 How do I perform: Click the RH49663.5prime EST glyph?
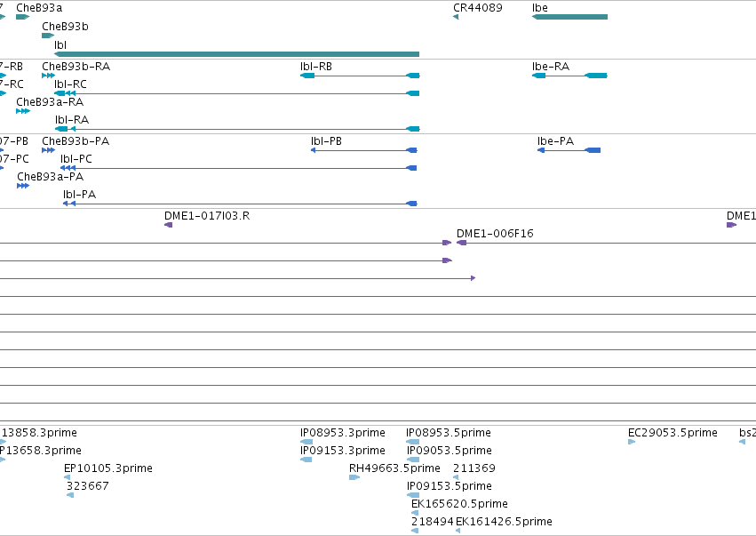354,477
